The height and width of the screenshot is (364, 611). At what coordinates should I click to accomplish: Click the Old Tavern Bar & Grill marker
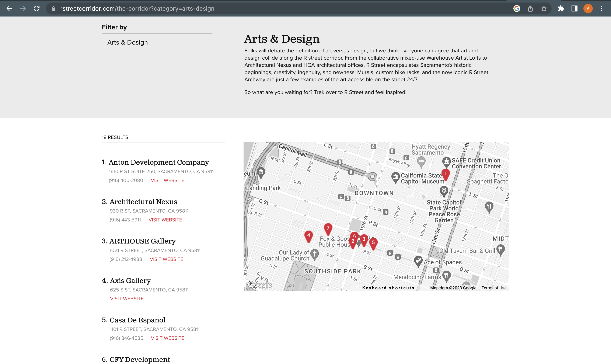pyautogui.click(x=500, y=250)
